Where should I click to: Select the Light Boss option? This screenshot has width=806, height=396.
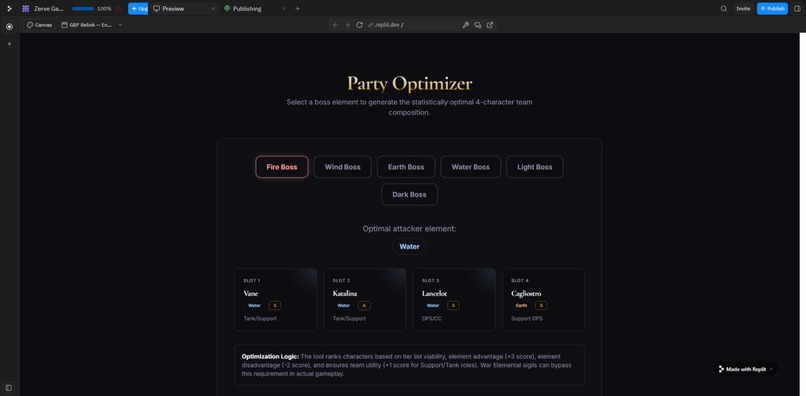(535, 167)
